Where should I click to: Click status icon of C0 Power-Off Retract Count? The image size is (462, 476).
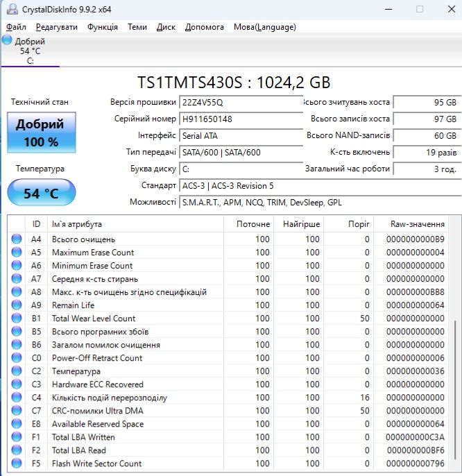point(17,357)
